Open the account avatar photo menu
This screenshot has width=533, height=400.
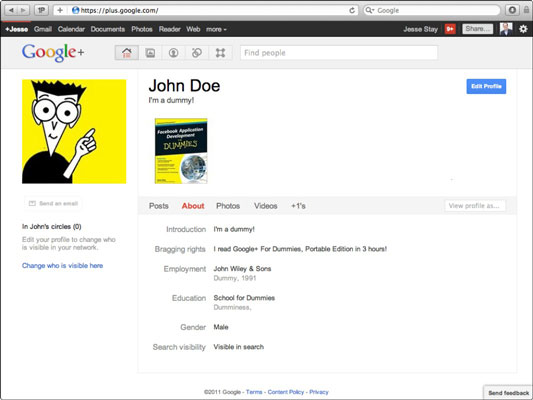click(506, 29)
